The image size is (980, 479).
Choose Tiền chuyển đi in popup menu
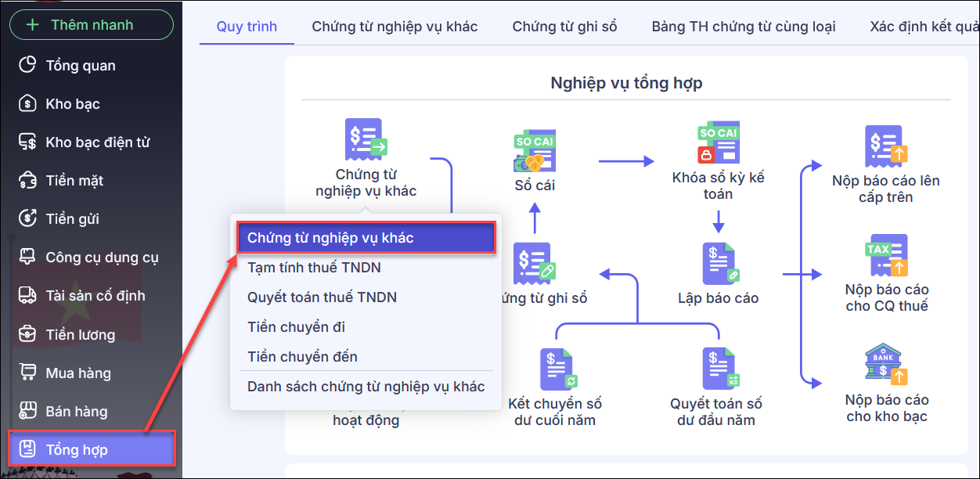[366, 327]
